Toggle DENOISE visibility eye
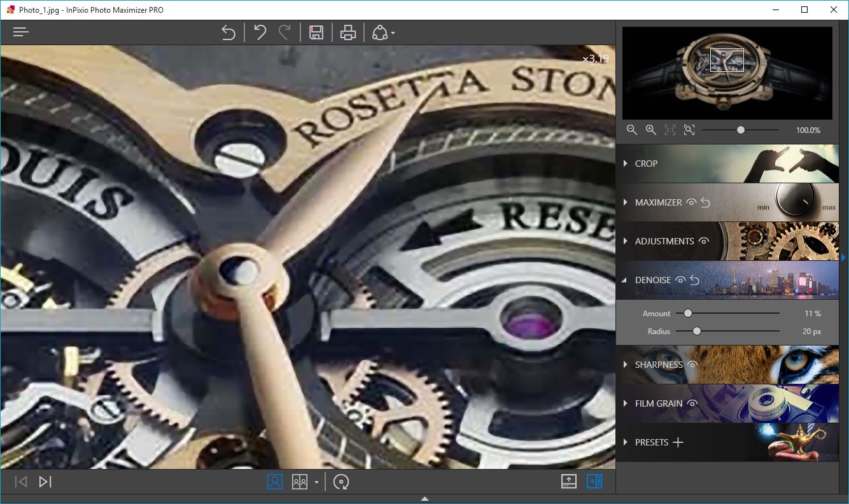The height and width of the screenshot is (504, 849). coord(681,280)
